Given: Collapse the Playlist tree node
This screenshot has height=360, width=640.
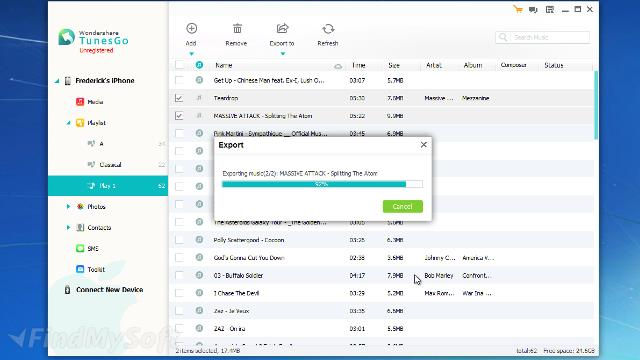Looking at the screenshot, I should pos(69,123).
